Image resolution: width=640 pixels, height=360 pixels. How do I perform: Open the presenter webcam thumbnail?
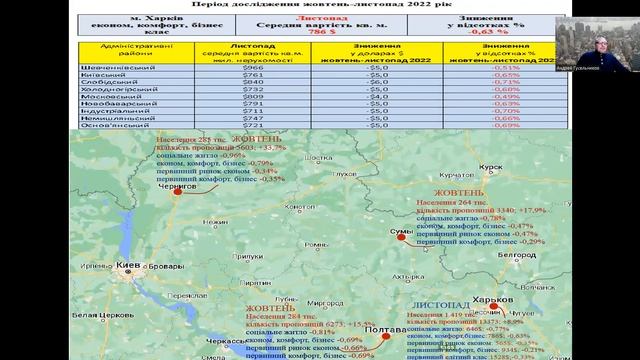tap(597, 44)
